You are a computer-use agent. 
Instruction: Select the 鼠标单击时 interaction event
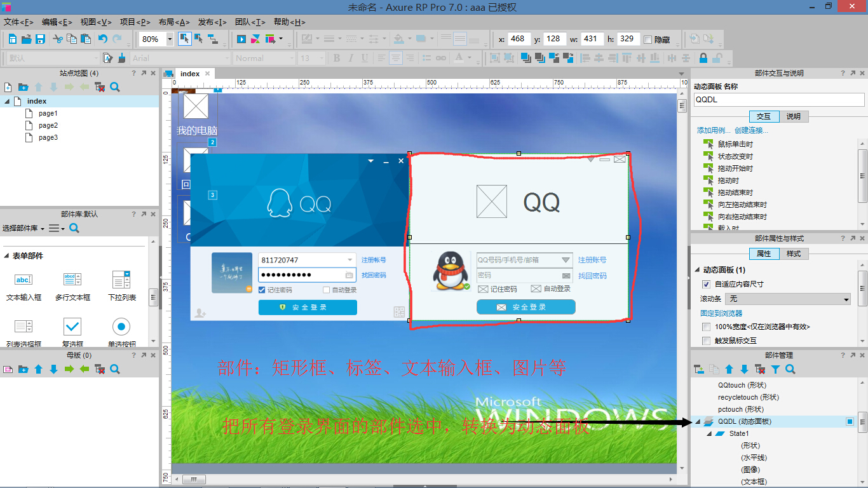coord(735,144)
